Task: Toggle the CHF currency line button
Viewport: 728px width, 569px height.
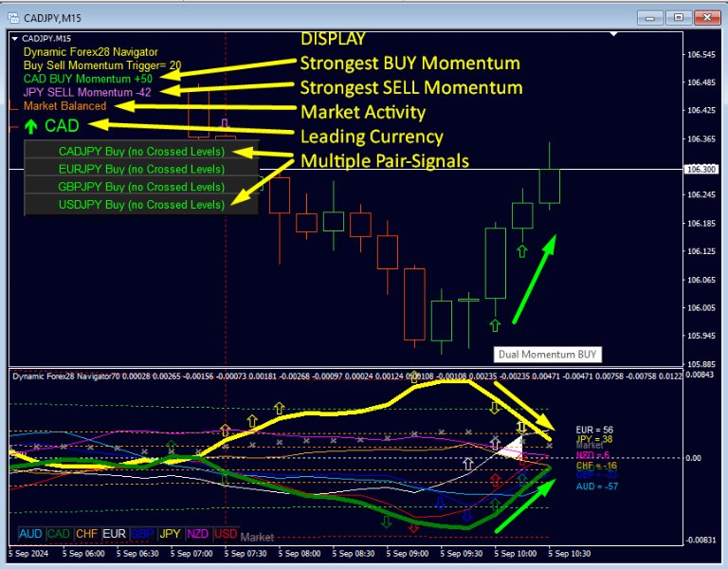Action: coord(86,534)
